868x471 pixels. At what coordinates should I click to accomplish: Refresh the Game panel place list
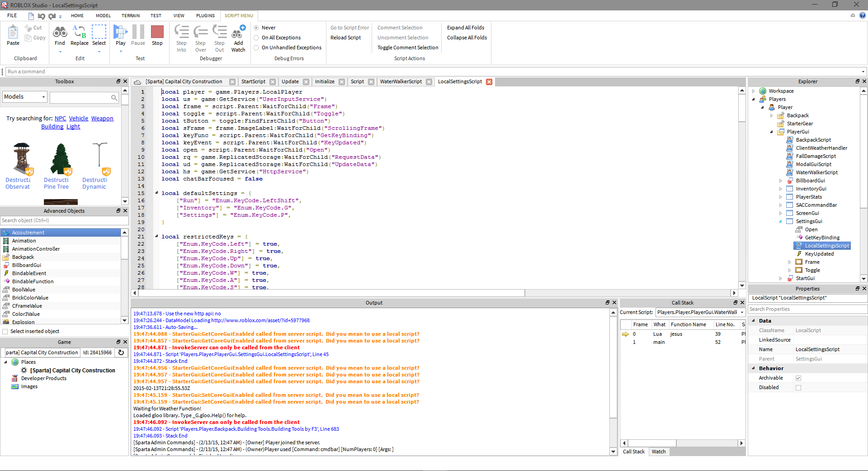pos(121,352)
